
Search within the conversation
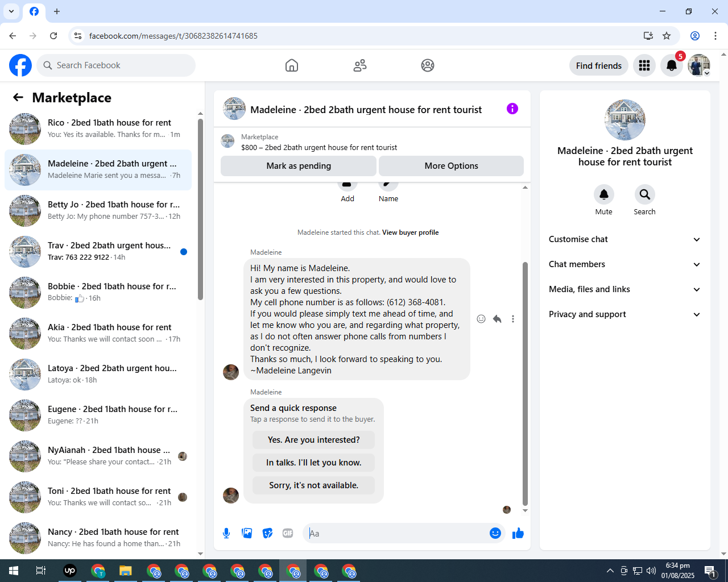click(645, 194)
